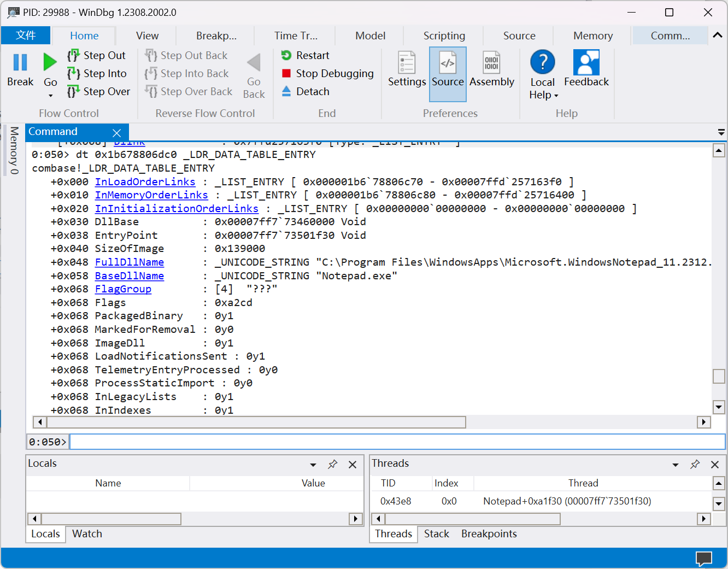The image size is (728, 569).
Task: Open the Time Travel ribbon tab
Action: (296, 36)
